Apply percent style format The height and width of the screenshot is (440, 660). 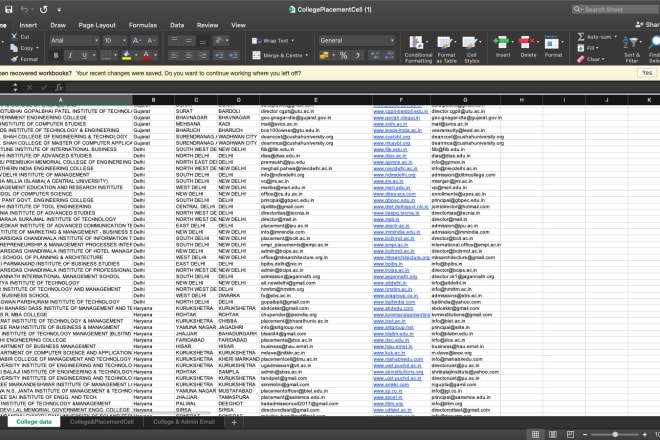[x=343, y=56]
